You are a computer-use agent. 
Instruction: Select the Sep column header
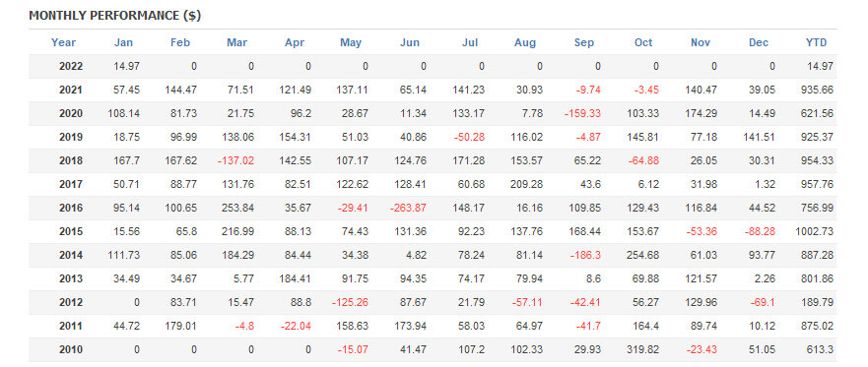tap(584, 42)
